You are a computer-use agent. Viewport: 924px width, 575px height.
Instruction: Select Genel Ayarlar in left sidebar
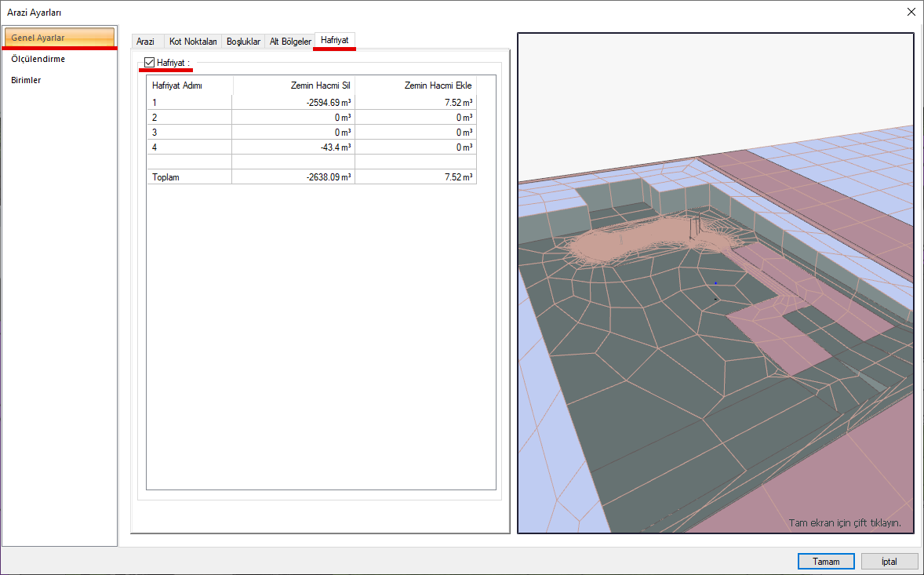59,38
